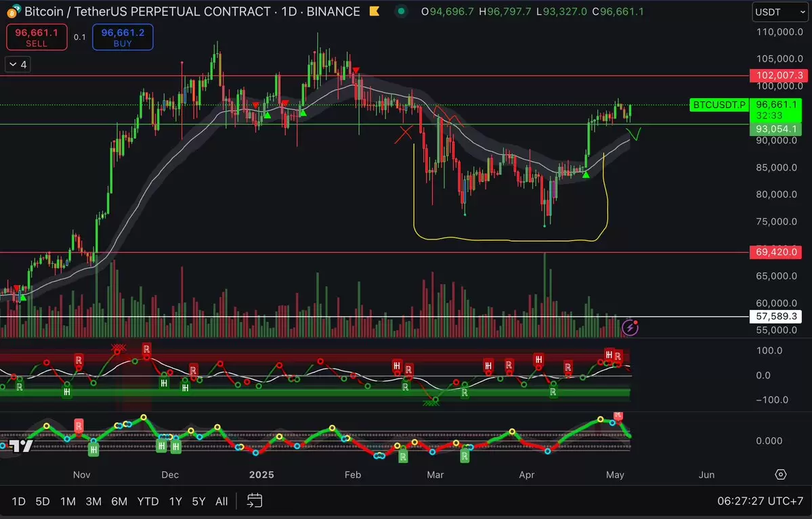Select the YTD time range
812x519 pixels.
pyautogui.click(x=148, y=501)
